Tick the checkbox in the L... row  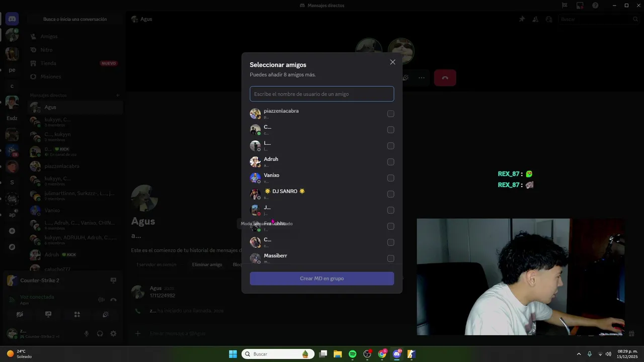pyautogui.click(x=390, y=146)
